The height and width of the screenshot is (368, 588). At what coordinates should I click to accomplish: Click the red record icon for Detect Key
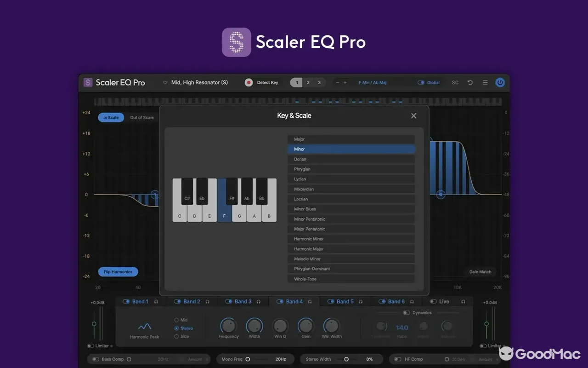[249, 83]
